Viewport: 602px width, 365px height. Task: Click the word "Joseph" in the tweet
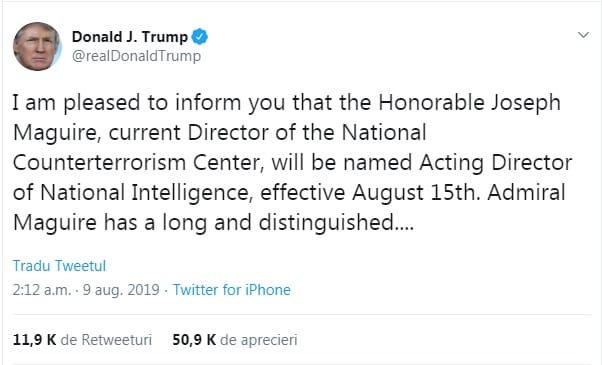[x=526, y=103]
